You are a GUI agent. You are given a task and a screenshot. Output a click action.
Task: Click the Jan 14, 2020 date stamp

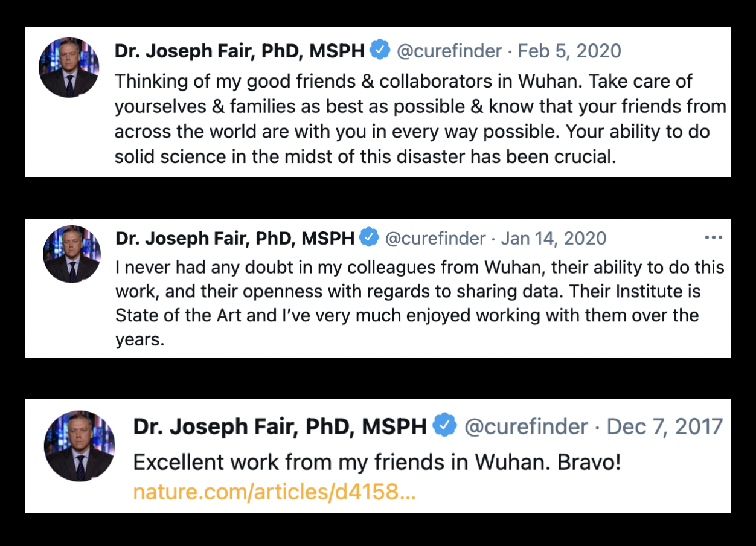pos(554,239)
